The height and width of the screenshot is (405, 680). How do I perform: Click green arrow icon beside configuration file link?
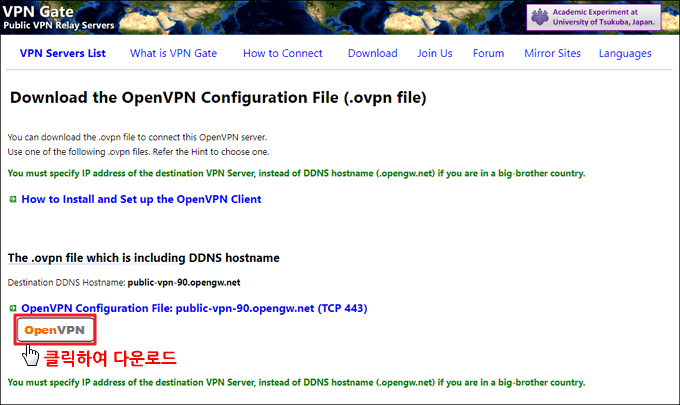click(x=13, y=308)
